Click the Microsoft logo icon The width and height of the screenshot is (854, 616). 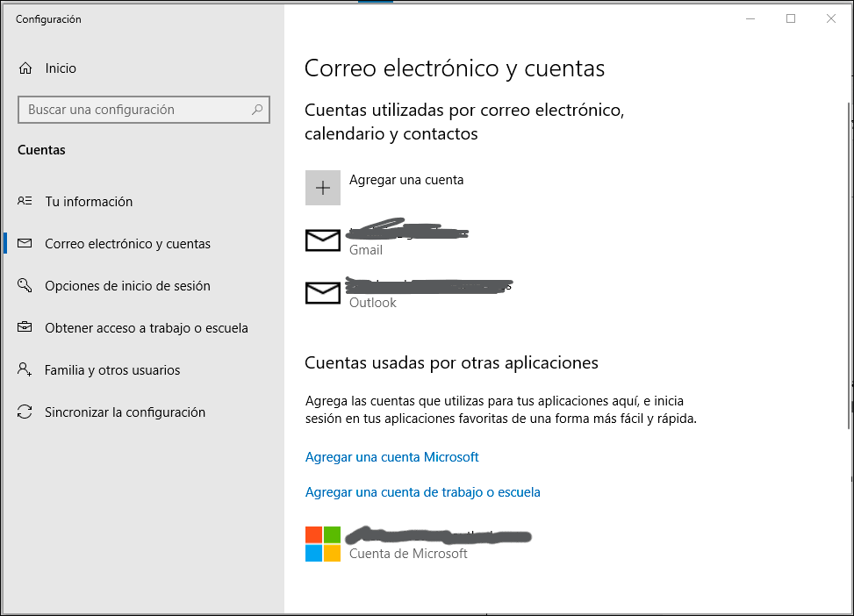(x=322, y=544)
